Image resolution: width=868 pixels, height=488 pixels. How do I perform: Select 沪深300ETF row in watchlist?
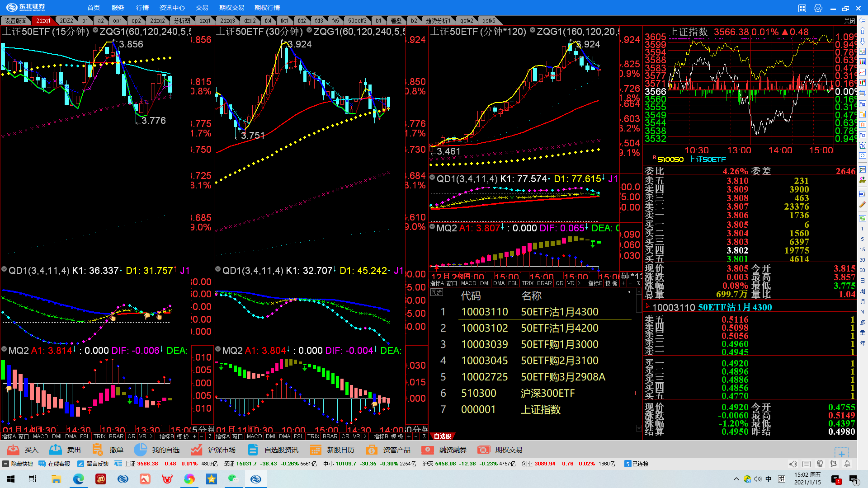pos(547,393)
